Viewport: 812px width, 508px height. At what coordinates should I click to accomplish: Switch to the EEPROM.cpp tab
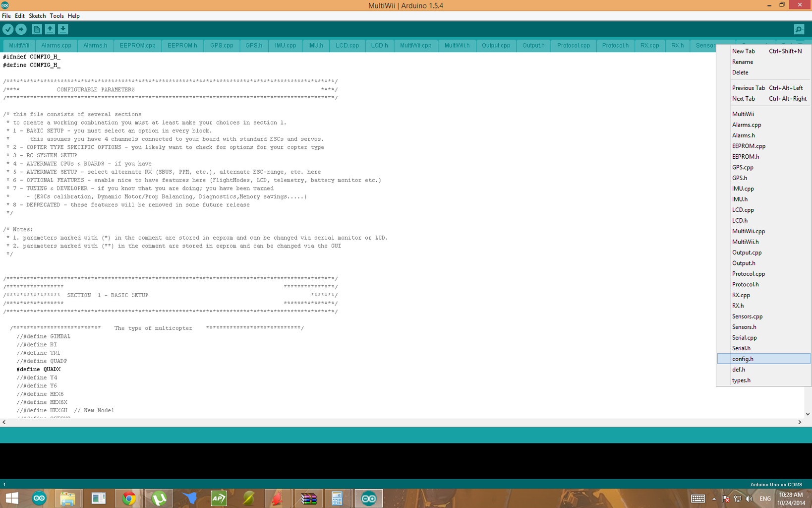tap(137, 45)
